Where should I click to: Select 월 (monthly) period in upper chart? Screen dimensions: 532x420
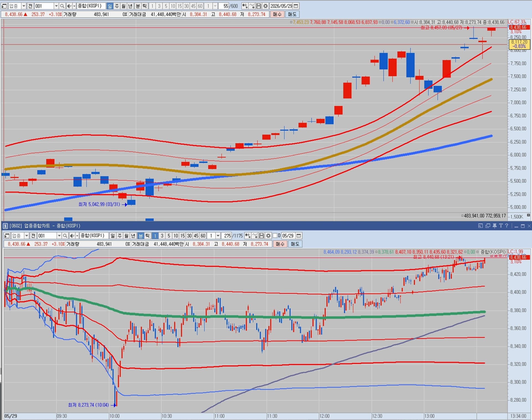pyautogui.click(x=123, y=6)
